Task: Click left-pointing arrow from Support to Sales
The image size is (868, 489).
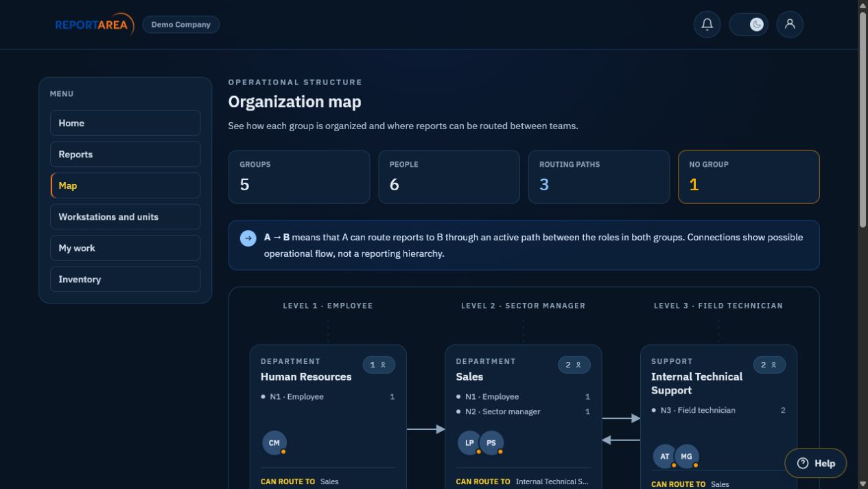Action: coord(621,440)
